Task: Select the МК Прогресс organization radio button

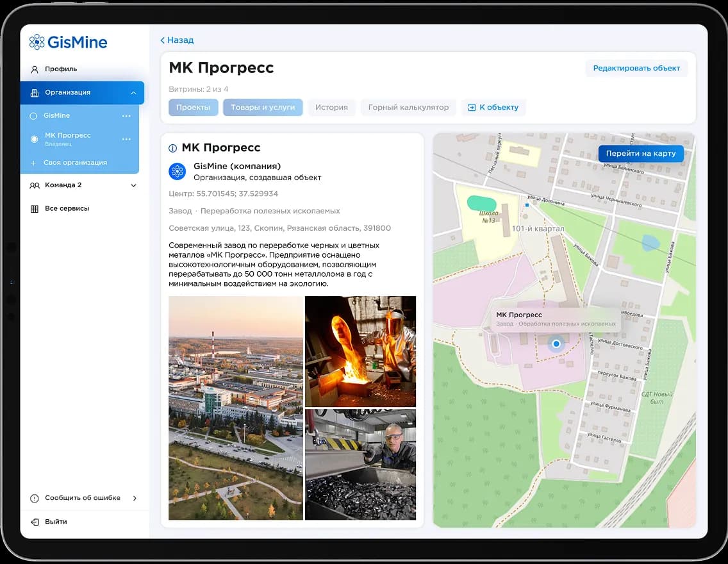Action: (34, 139)
